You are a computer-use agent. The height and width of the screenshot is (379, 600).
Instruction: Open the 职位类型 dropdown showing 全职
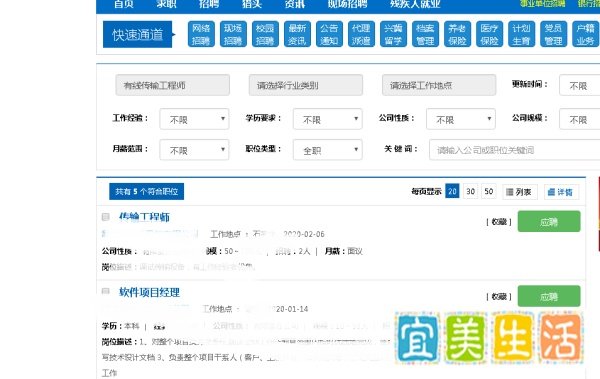click(x=328, y=150)
